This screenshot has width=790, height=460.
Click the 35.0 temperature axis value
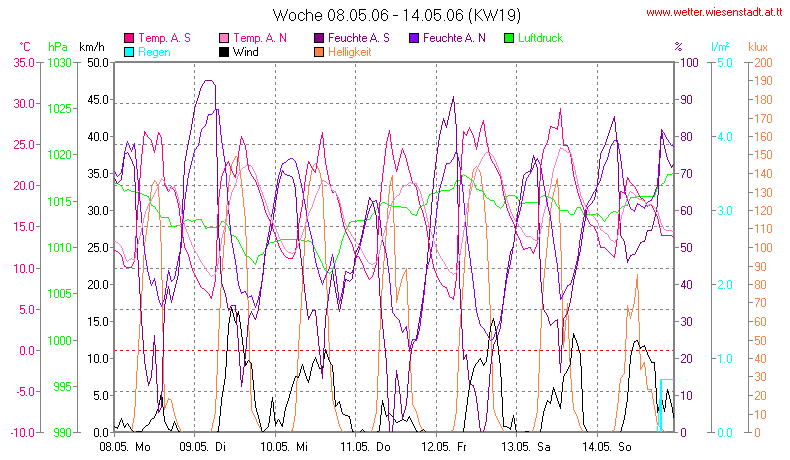(24, 62)
